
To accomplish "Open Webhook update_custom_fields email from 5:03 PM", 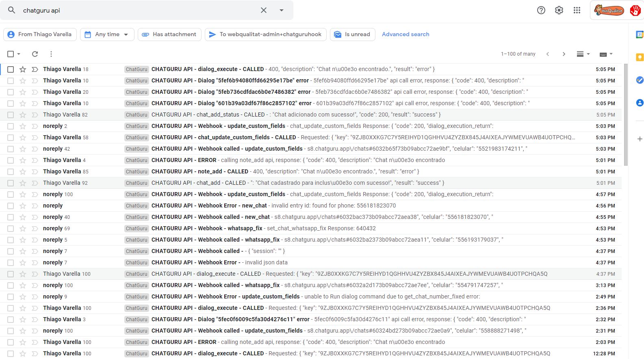I will (311, 126).
